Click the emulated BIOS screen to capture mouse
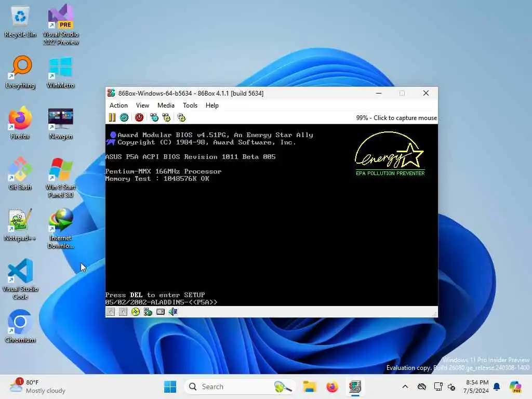Image resolution: width=532 pixels, height=399 pixels. tap(271, 215)
